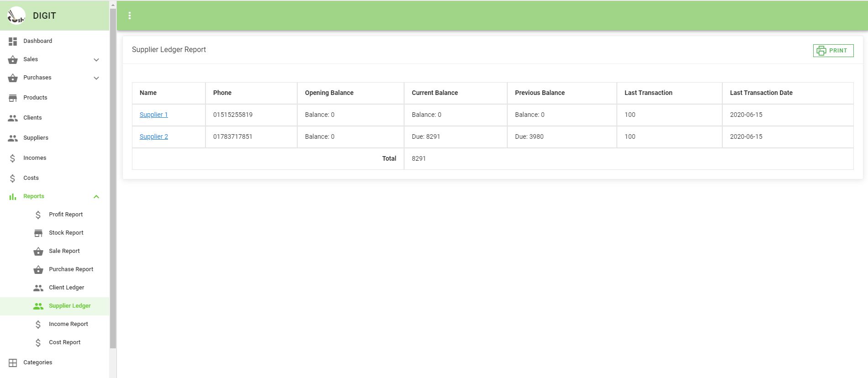Click the Dashboard grid icon

13,41
